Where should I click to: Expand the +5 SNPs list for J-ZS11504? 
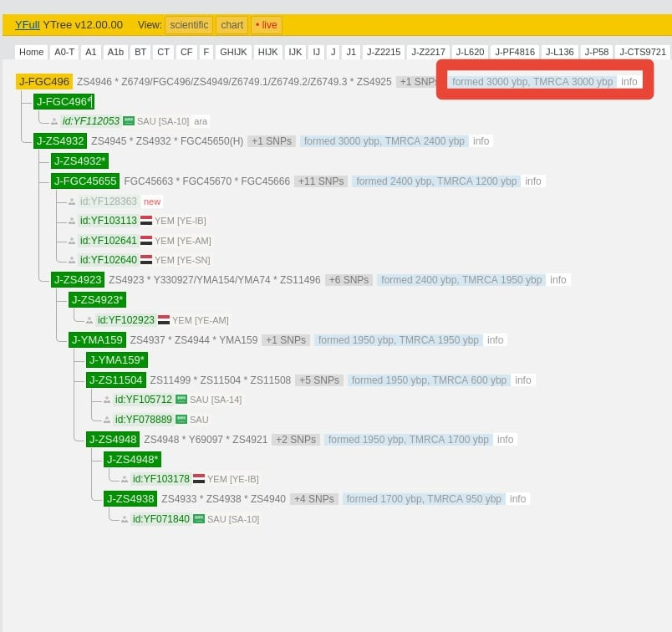pos(319,380)
